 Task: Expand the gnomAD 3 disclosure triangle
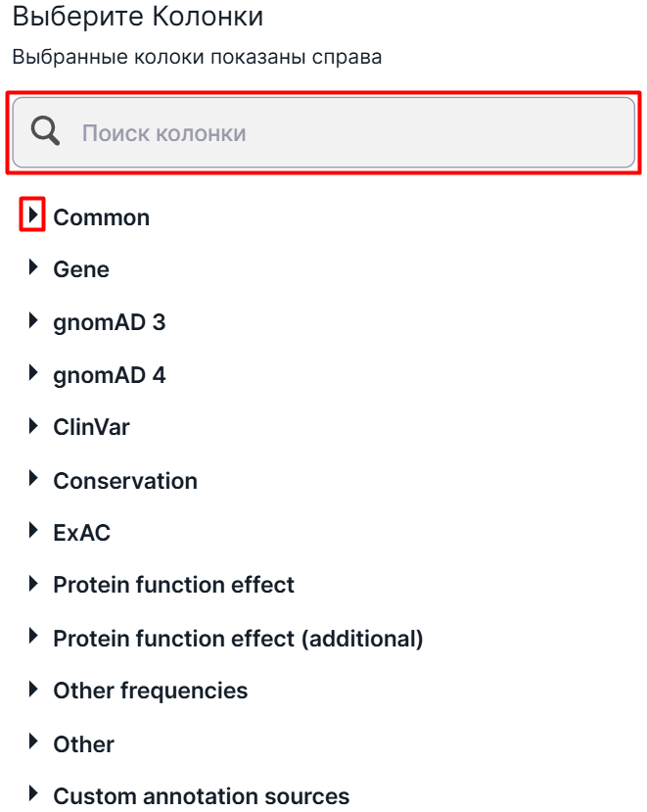(x=33, y=320)
